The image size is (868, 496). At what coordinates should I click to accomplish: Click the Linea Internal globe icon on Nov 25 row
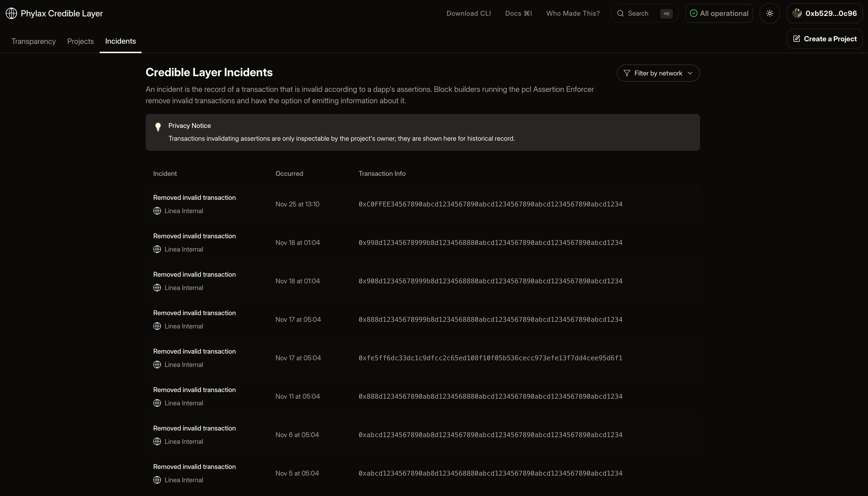click(x=157, y=211)
